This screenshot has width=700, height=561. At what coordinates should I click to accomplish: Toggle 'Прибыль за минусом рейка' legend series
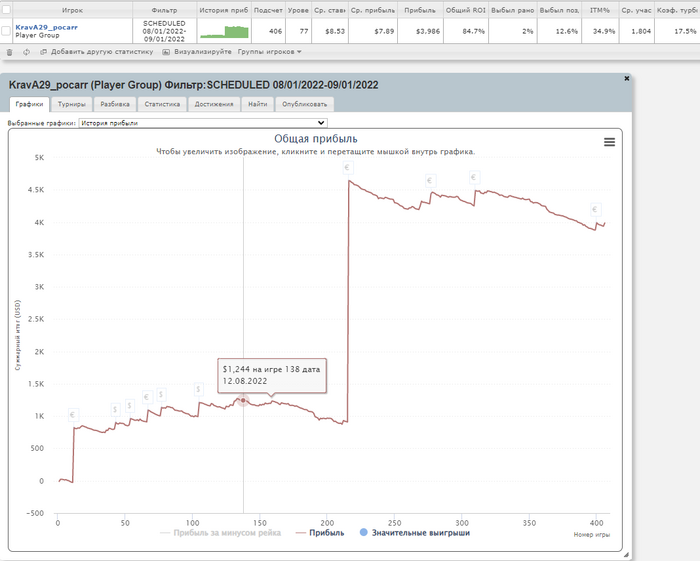[x=221, y=533]
